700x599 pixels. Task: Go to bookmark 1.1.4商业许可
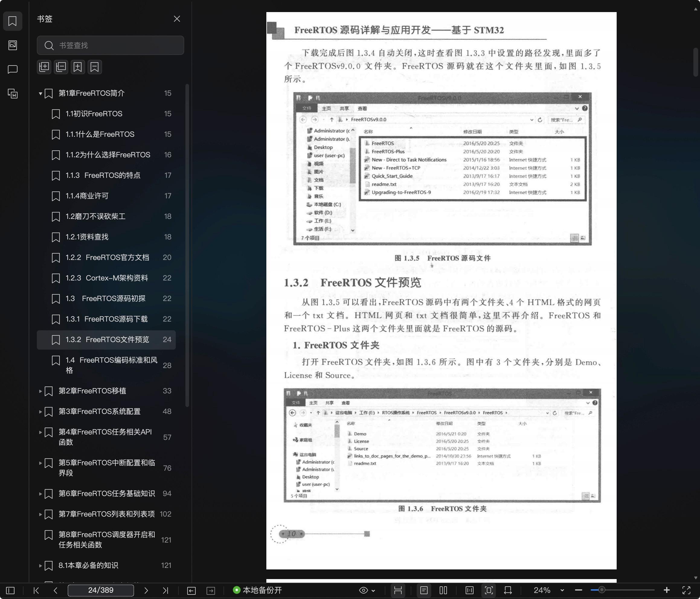pyautogui.click(x=106, y=196)
